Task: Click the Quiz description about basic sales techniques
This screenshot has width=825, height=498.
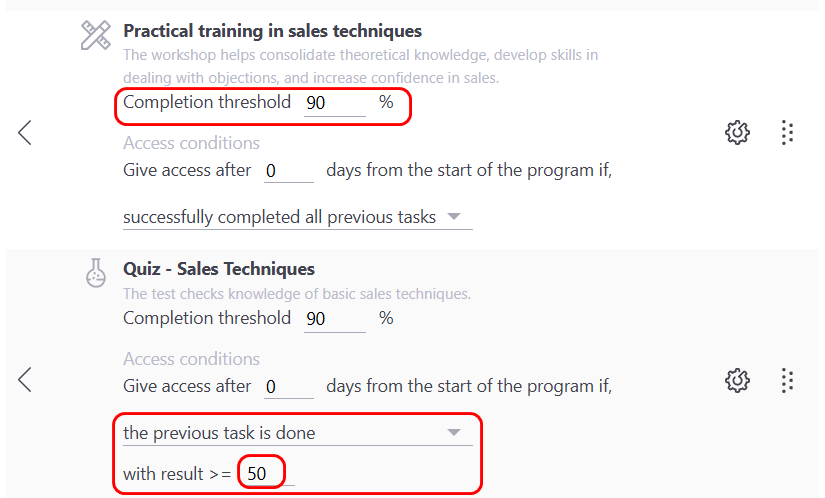Action: (296, 294)
